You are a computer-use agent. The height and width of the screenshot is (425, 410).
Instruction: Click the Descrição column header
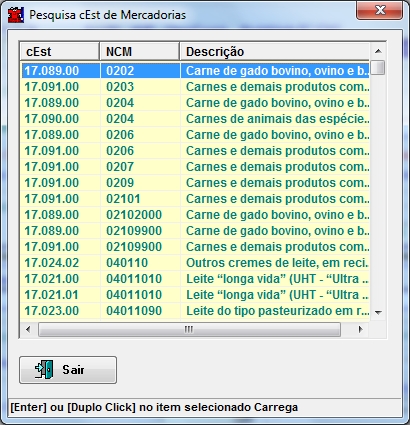(x=275, y=52)
